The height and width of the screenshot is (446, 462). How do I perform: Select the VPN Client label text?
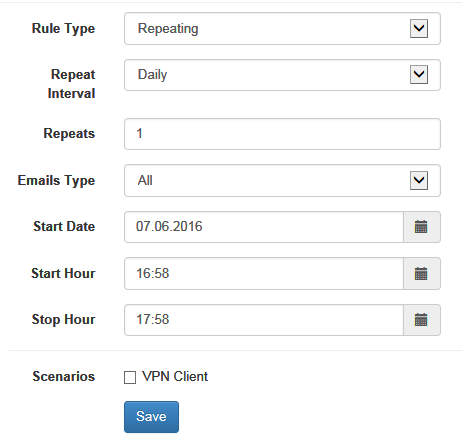click(x=175, y=376)
